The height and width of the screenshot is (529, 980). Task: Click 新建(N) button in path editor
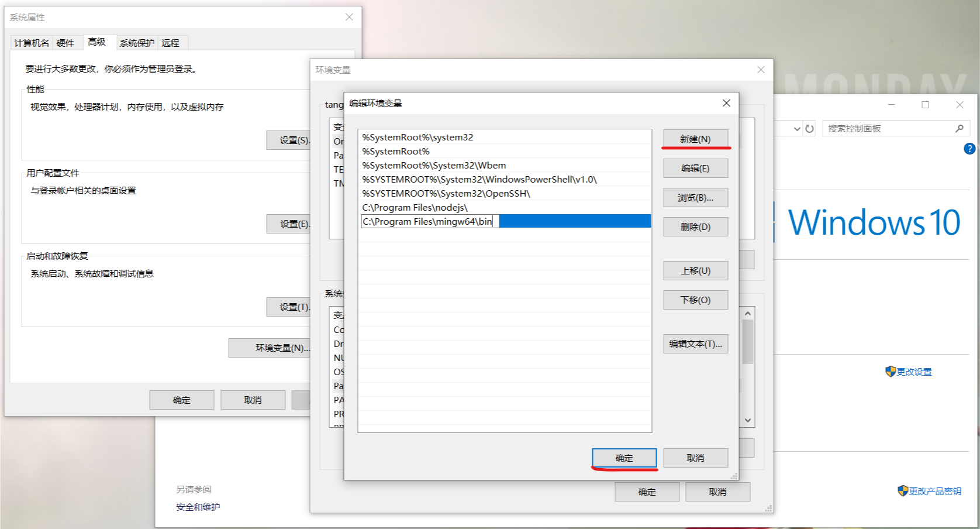tap(695, 139)
